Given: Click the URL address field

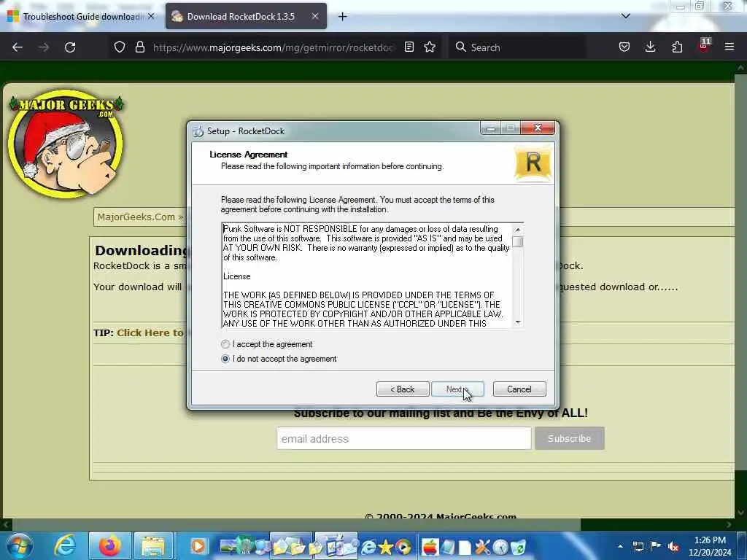Looking at the screenshot, I should 274,47.
